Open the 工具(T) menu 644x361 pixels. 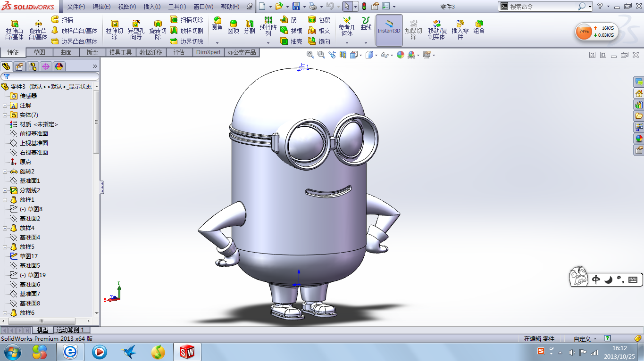pyautogui.click(x=177, y=7)
